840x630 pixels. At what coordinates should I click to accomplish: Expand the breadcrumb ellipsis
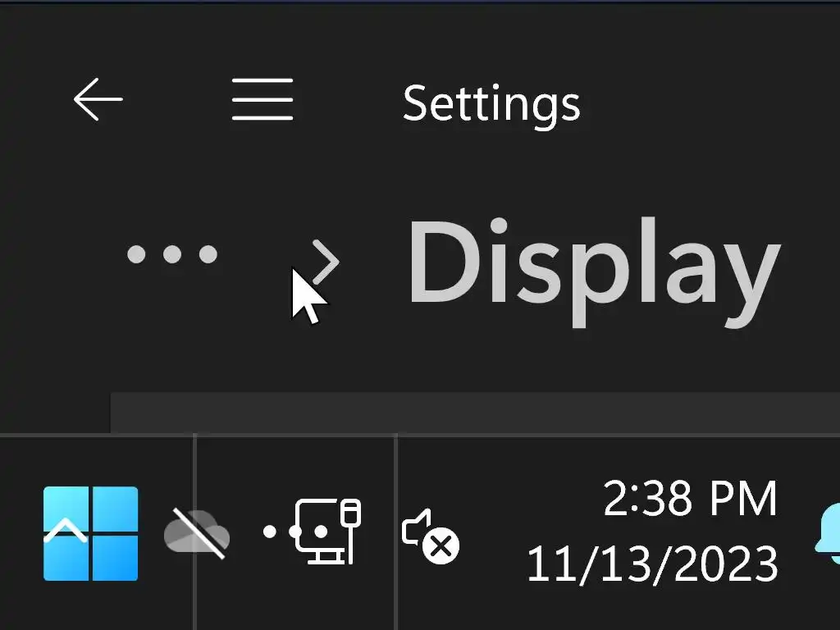172,254
